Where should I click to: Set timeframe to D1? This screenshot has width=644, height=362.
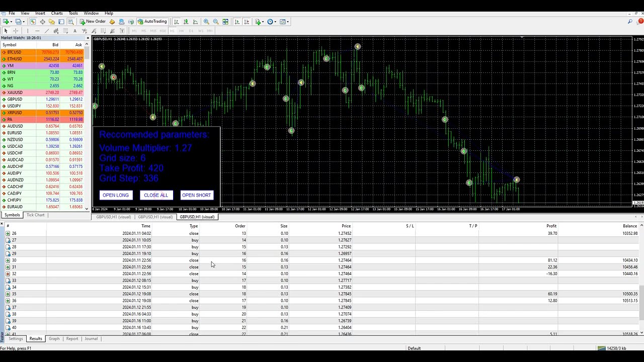tap(191, 31)
